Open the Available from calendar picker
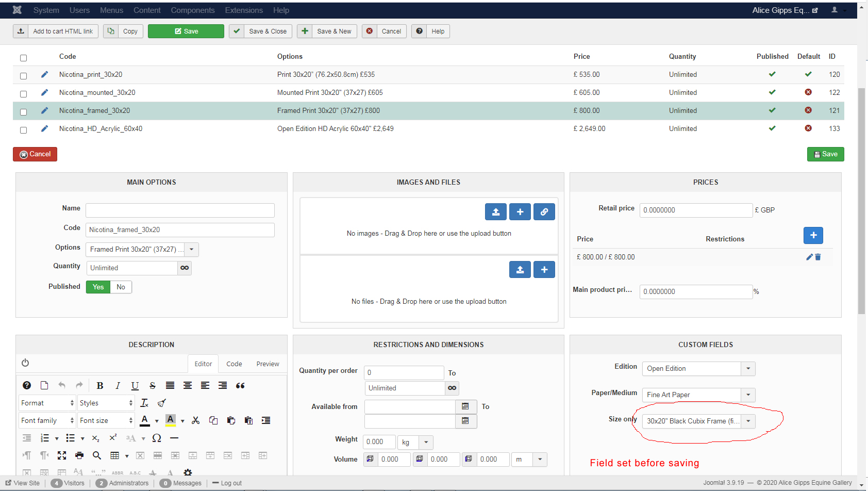 [x=466, y=406]
